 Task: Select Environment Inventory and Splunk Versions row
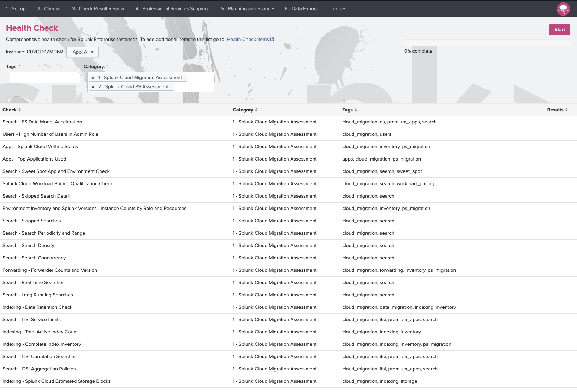[x=288, y=209]
